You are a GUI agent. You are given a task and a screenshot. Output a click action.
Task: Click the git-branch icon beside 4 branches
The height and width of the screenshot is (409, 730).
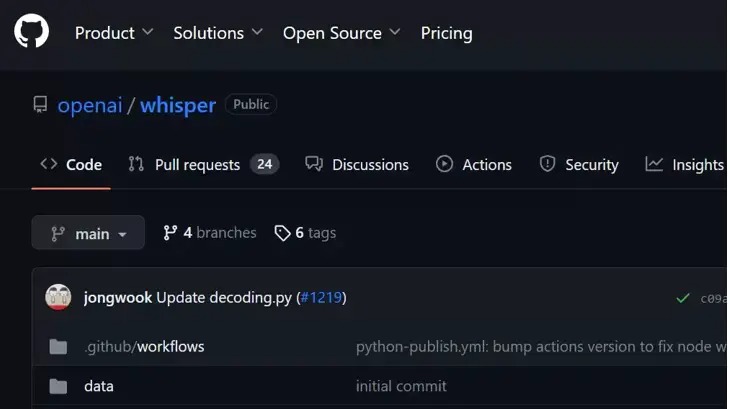[x=170, y=233]
